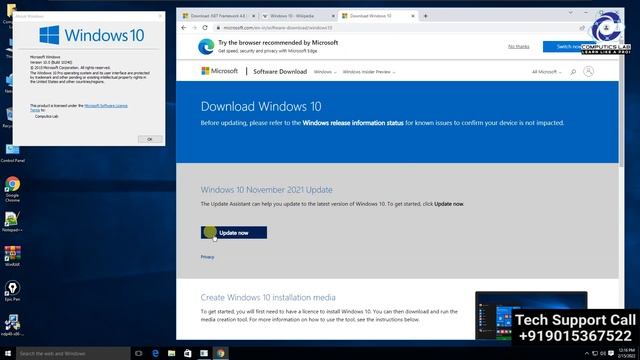Show hidden tray icons chevron
Screen dimensions: 640x360
click(x=587, y=353)
